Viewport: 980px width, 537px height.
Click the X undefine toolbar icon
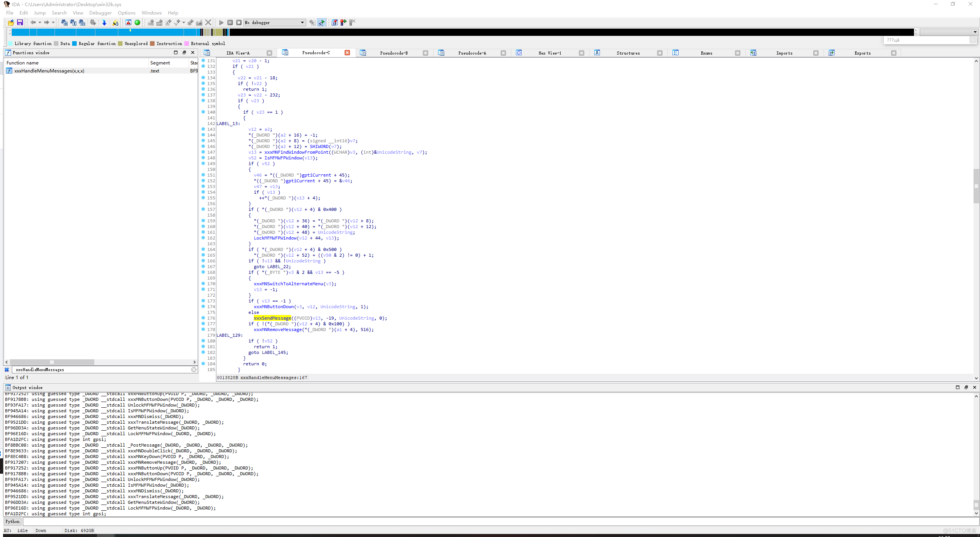208,23
